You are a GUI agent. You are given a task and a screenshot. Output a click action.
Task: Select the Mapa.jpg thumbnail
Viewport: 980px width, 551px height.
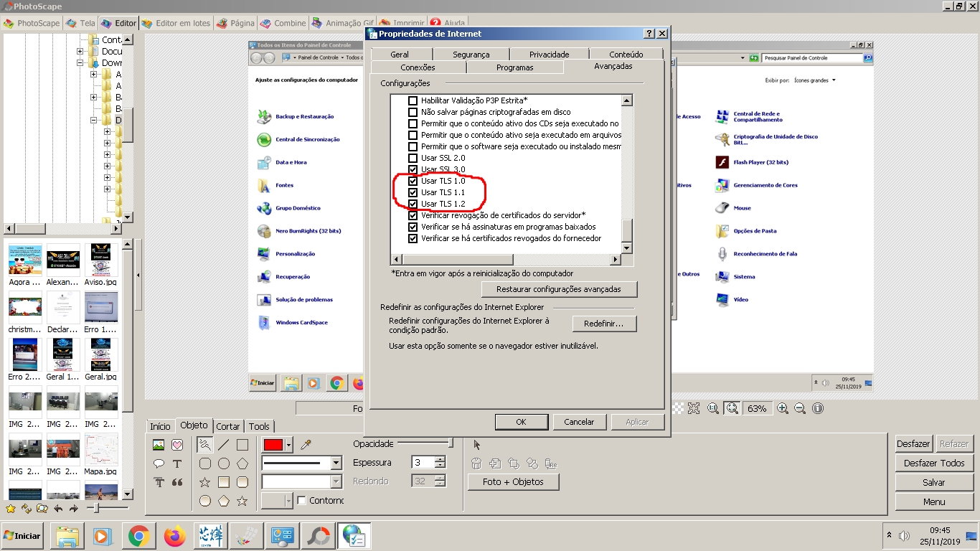tap(101, 451)
